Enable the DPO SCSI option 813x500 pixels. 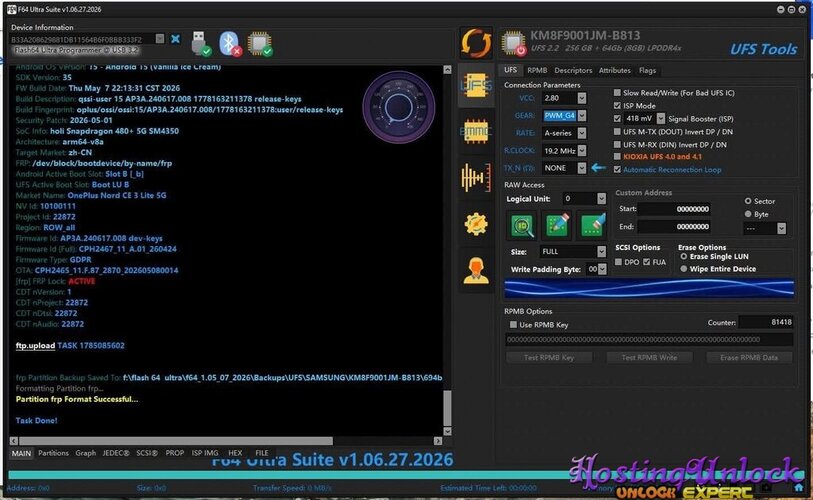coord(619,262)
